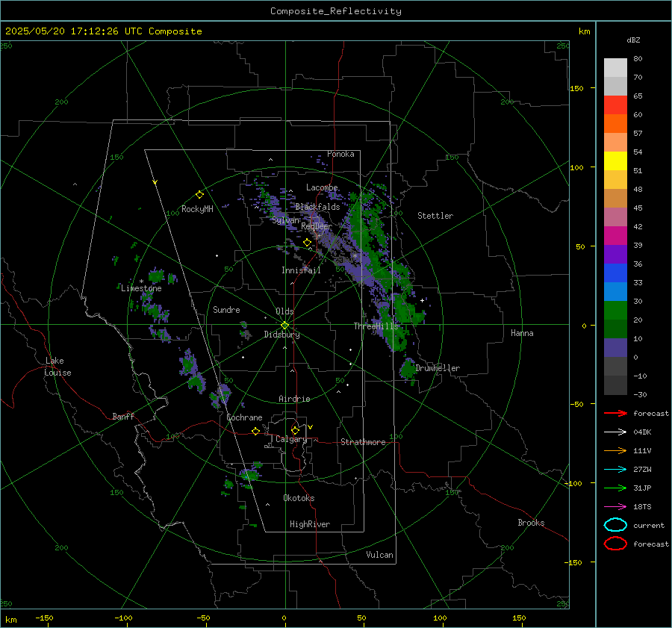This screenshot has width=672, height=628.
Task: Click the green 31JP arrow in legend
Action: click(x=615, y=488)
